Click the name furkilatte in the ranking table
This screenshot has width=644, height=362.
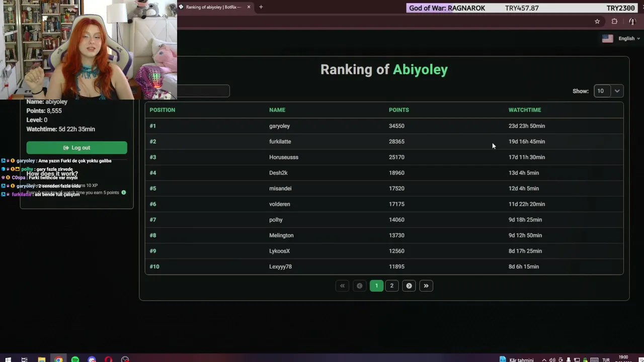point(280,142)
